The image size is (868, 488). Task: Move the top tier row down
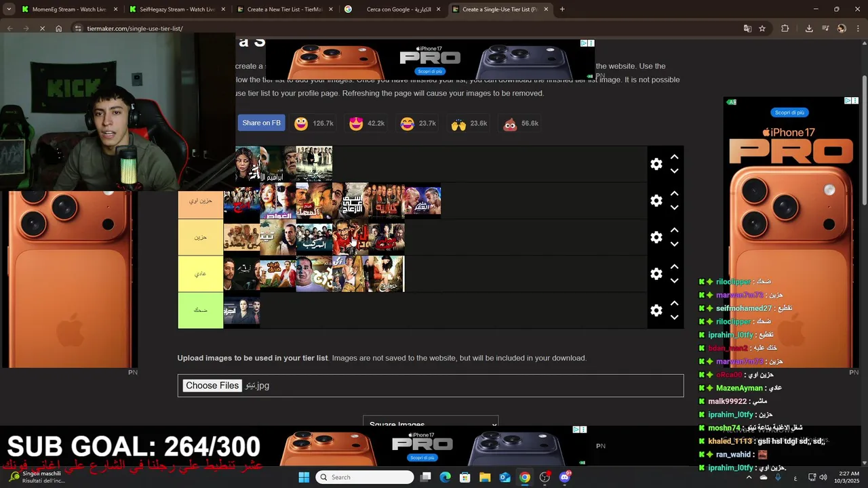[x=674, y=171]
